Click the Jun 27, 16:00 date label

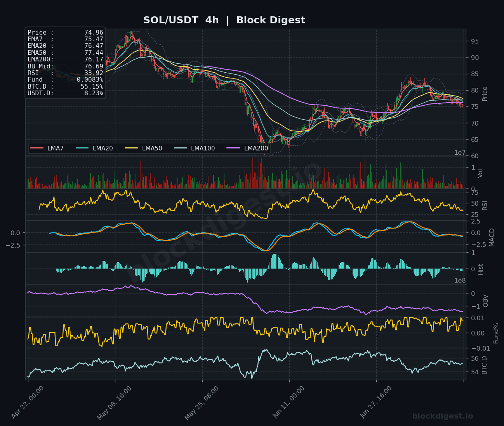tap(376, 402)
